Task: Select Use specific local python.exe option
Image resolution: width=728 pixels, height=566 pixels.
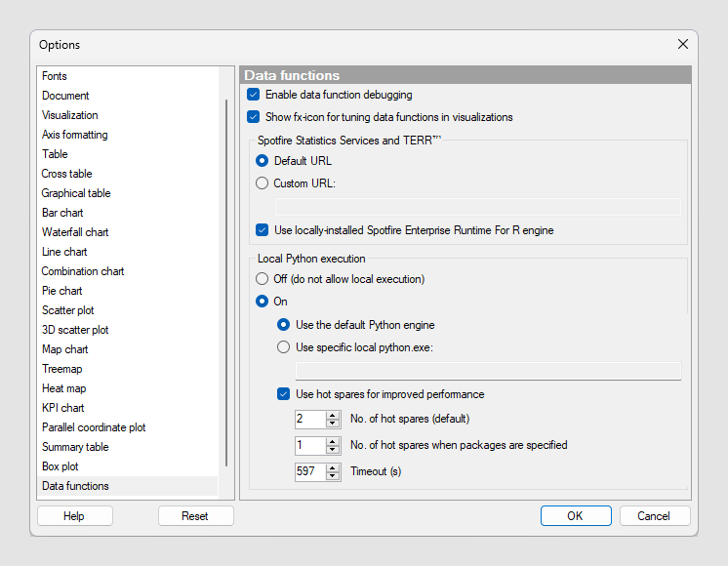Action: tap(283, 347)
